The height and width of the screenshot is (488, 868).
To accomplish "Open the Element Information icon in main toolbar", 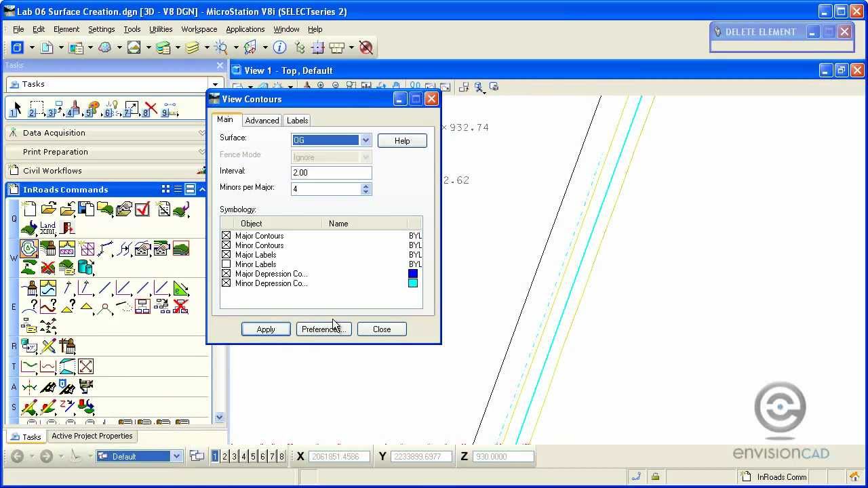I will [279, 47].
